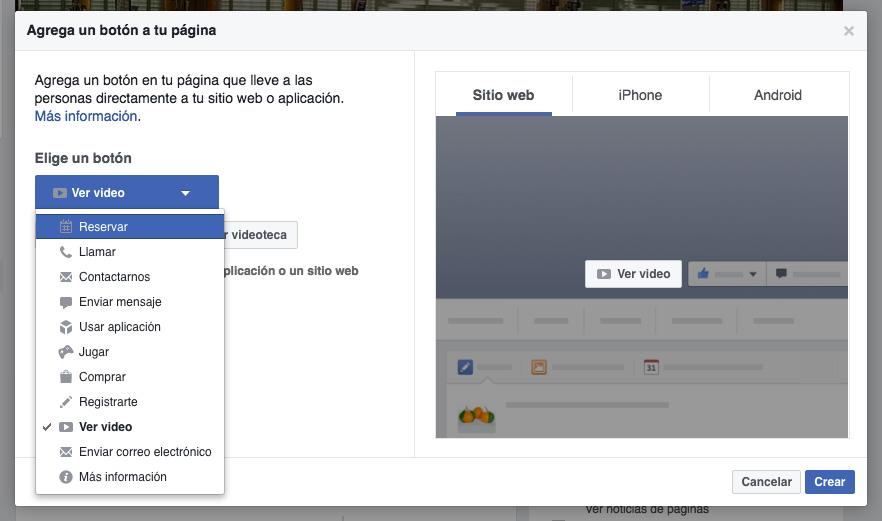This screenshot has height=521, width=882.
Task: Click the Crear button
Action: [x=830, y=482]
